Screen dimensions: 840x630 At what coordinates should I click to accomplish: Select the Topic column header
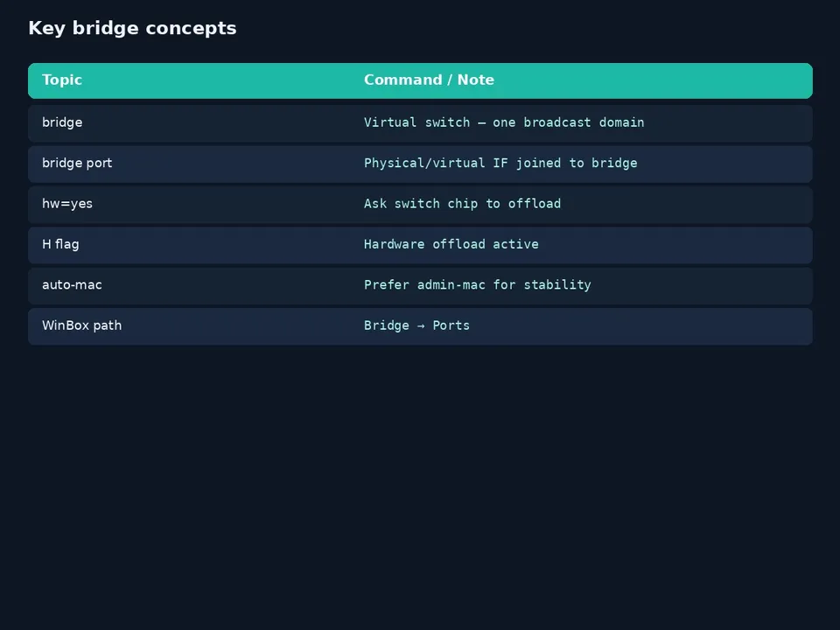click(62, 80)
